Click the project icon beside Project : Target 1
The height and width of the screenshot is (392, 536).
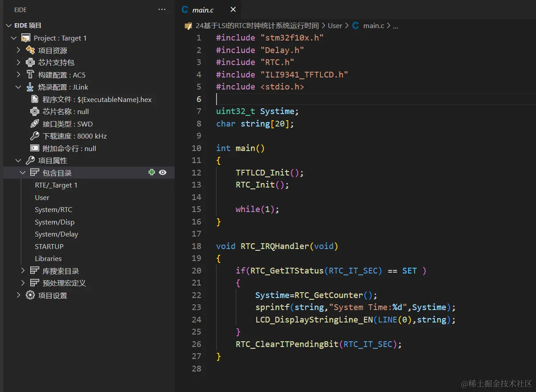(26, 38)
